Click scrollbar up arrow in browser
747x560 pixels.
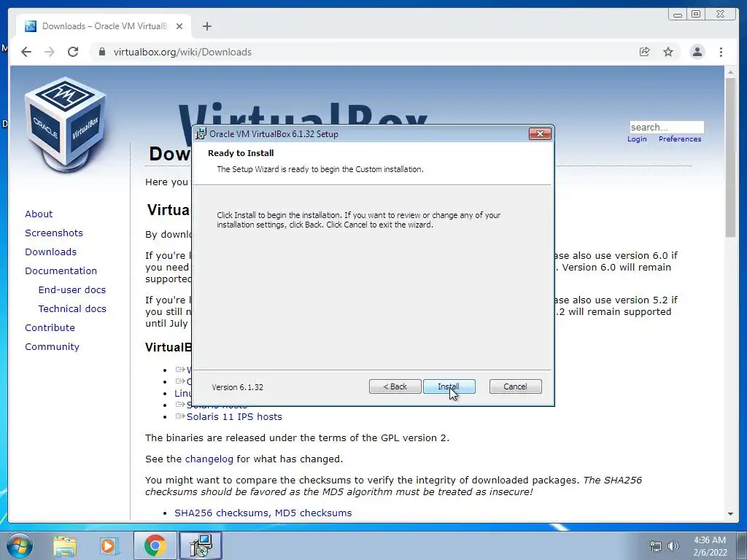pos(730,73)
